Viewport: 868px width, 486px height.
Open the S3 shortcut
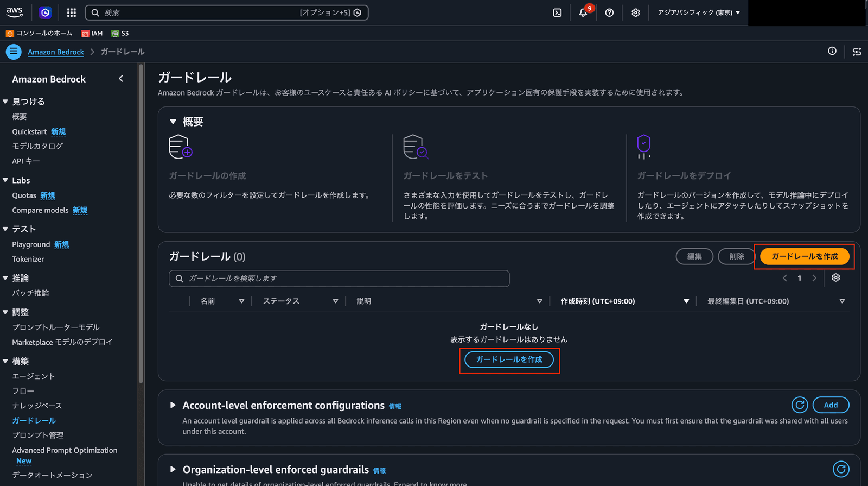pos(120,34)
